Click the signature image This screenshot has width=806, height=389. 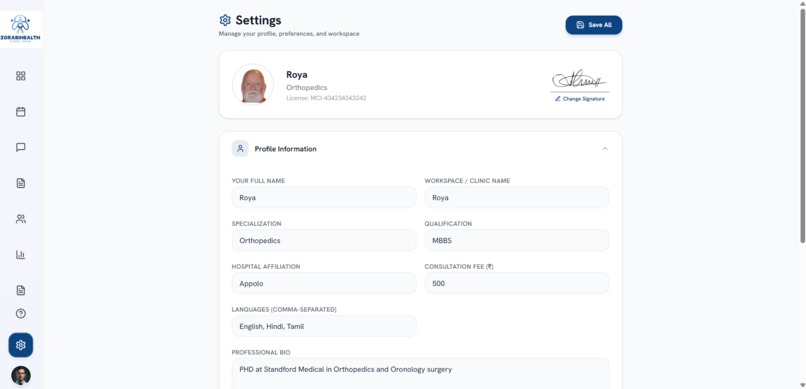pyautogui.click(x=579, y=80)
